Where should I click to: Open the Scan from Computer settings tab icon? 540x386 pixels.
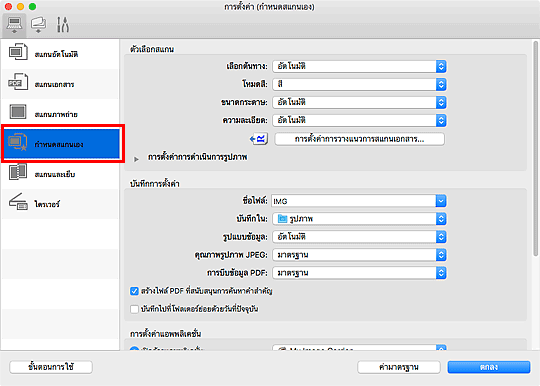14,25
